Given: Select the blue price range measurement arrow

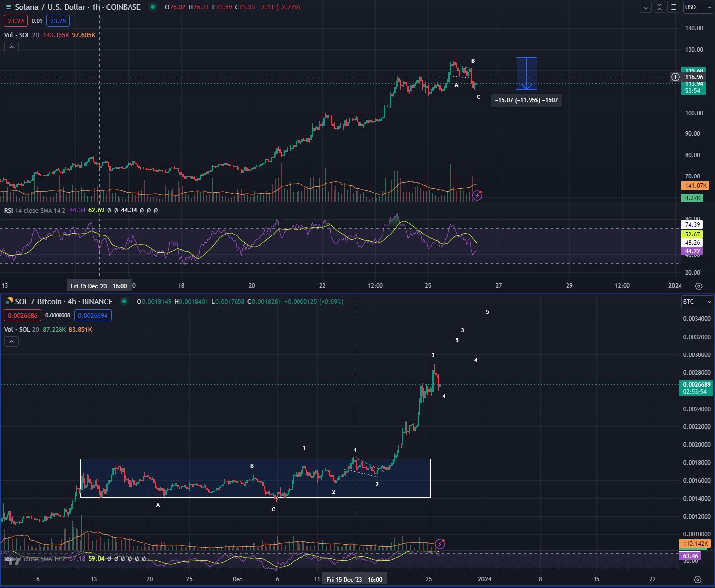Looking at the screenshot, I should [527, 73].
